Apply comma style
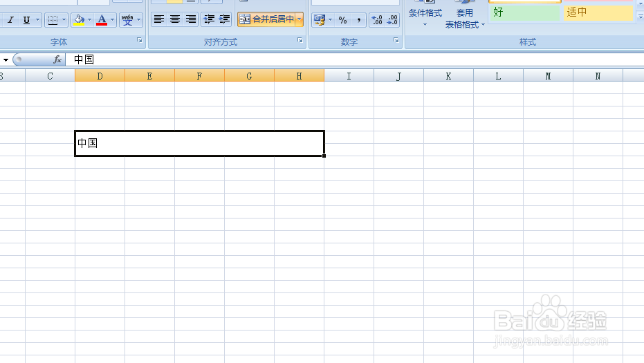This screenshot has width=644, height=363. 358,20
